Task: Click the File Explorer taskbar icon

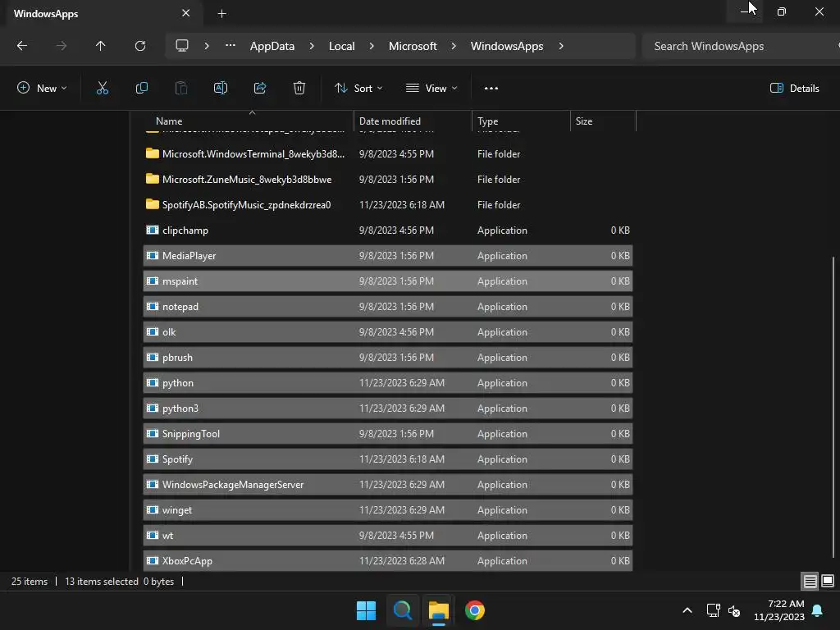Action: click(438, 610)
